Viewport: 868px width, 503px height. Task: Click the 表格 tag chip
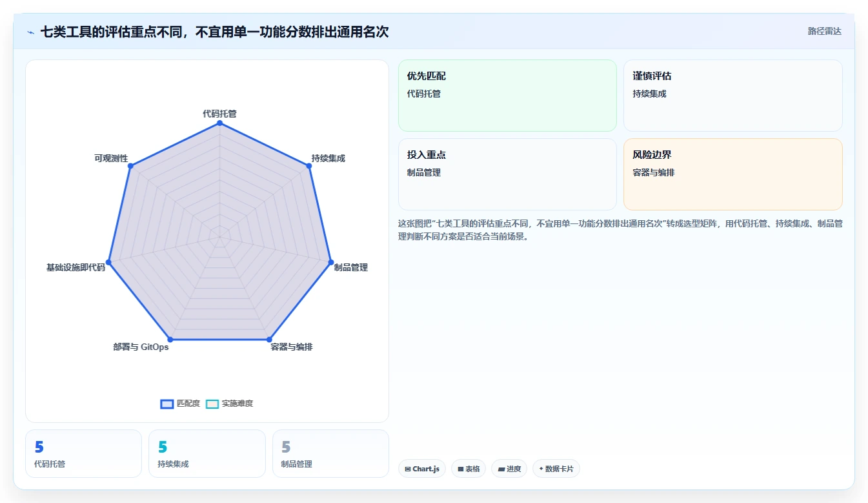tap(469, 469)
